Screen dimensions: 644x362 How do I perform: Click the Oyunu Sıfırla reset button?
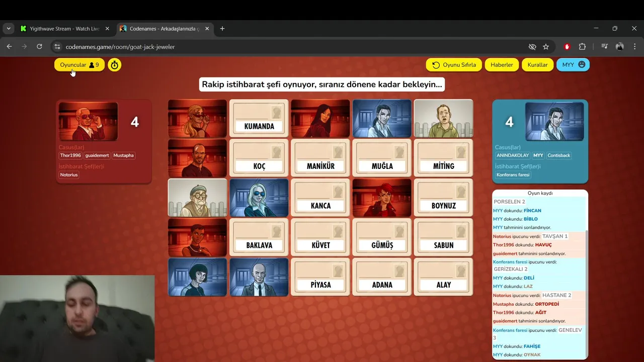pos(454,65)
